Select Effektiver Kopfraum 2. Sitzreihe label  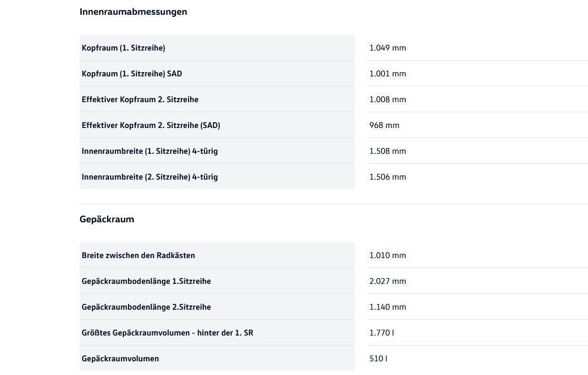click(x=140, y=100)
